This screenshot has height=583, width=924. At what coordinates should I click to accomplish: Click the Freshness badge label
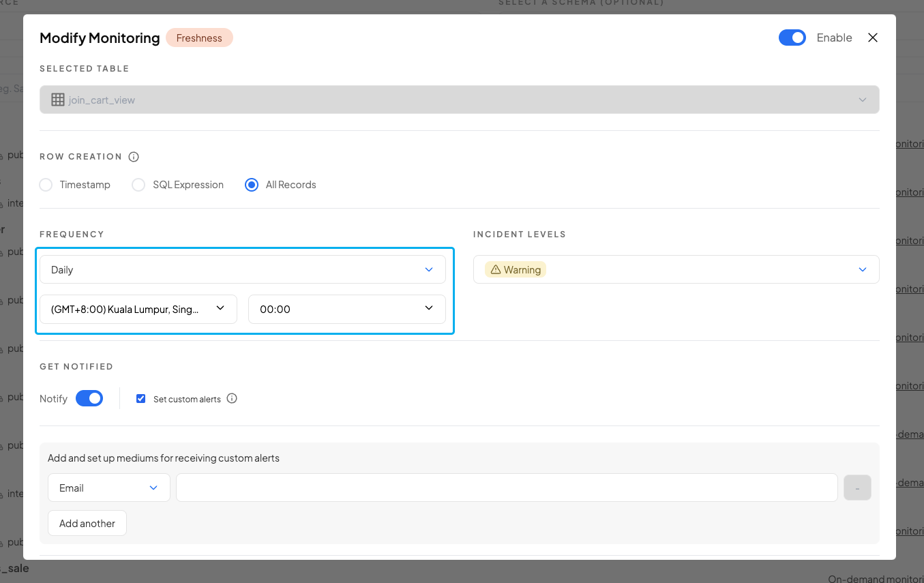(x=199, y=38)
